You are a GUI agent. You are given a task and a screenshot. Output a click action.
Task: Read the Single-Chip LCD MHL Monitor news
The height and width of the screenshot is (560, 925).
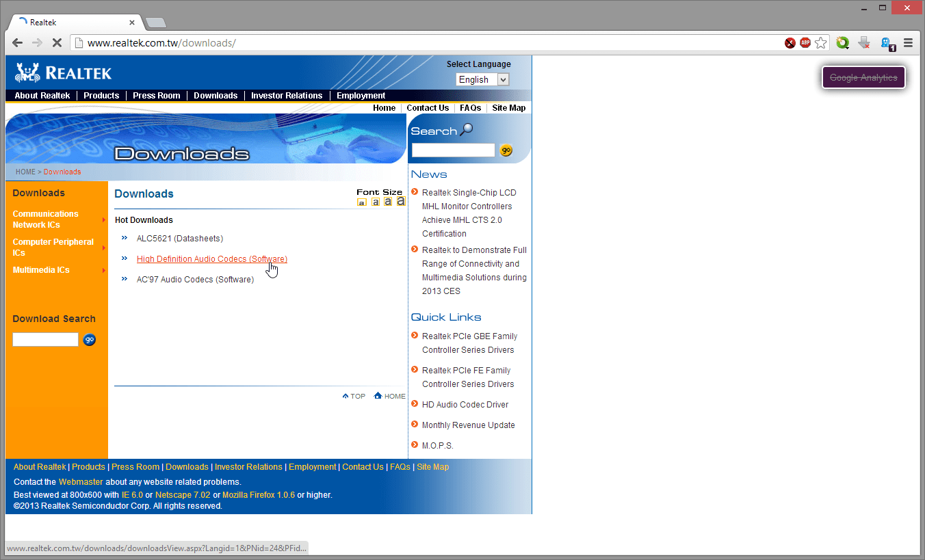coord(469,213)
